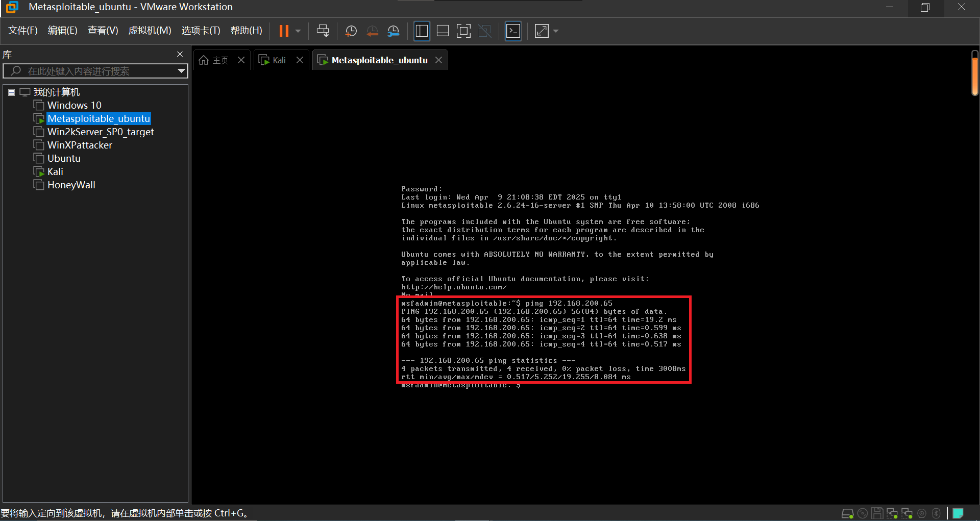
Task: Click the 'ping statistics' line in terminal
Action: point(488,361)
